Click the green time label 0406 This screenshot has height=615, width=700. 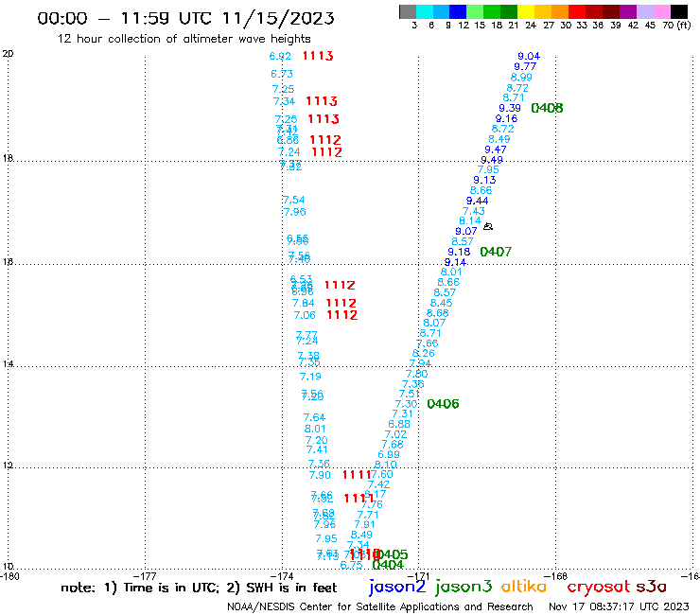[x=443, y=404]
